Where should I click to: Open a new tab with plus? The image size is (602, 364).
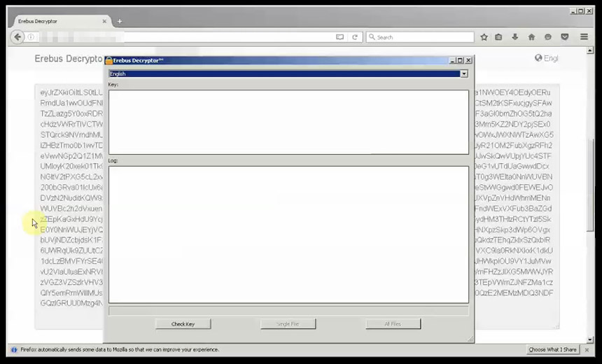pyautogui.click(x=120, y=22)
